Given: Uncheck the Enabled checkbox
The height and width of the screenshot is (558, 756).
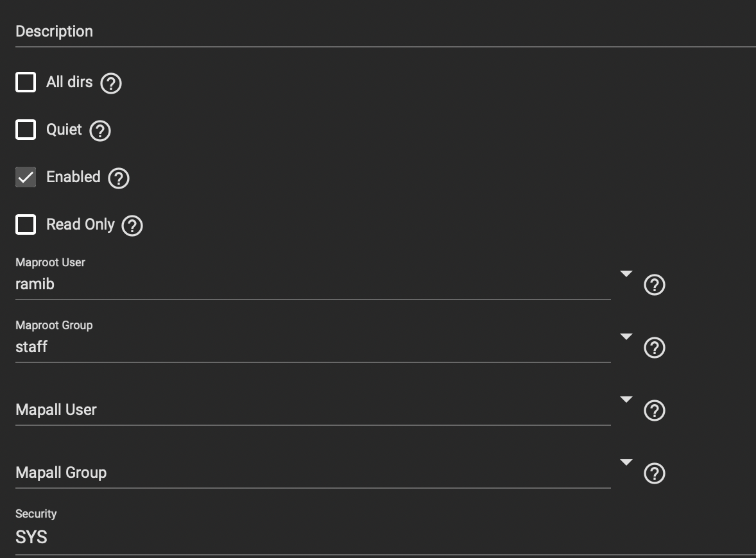Looking at the screenshot, I should point(26,177).
